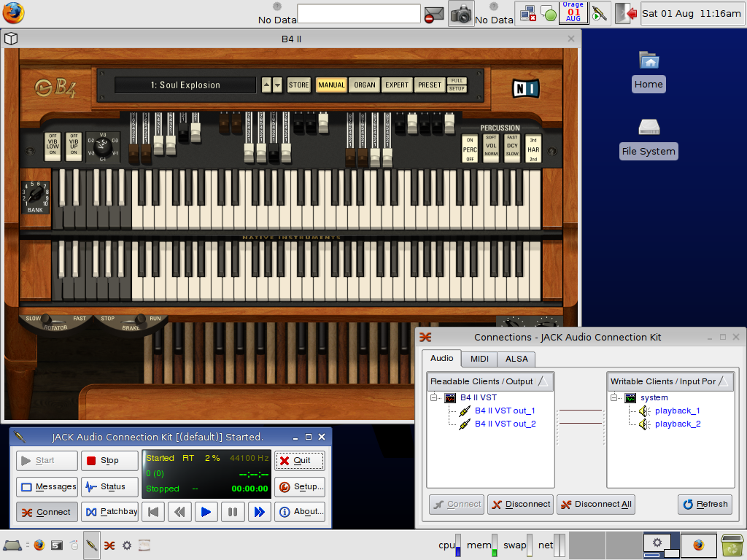Image resolution: width=747 pixels, height=560 pixels.
Task: Select the Audio tab in Connections
Action: click(441, 358)
